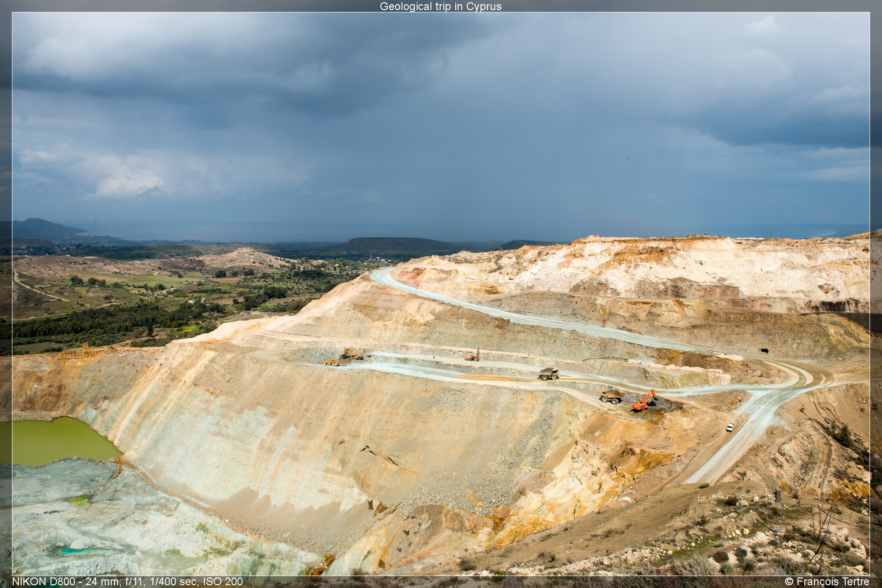Click the NIKON D800 exposure info caption
Viewport: 882px width, 588px height.
[x=127, y=582]
